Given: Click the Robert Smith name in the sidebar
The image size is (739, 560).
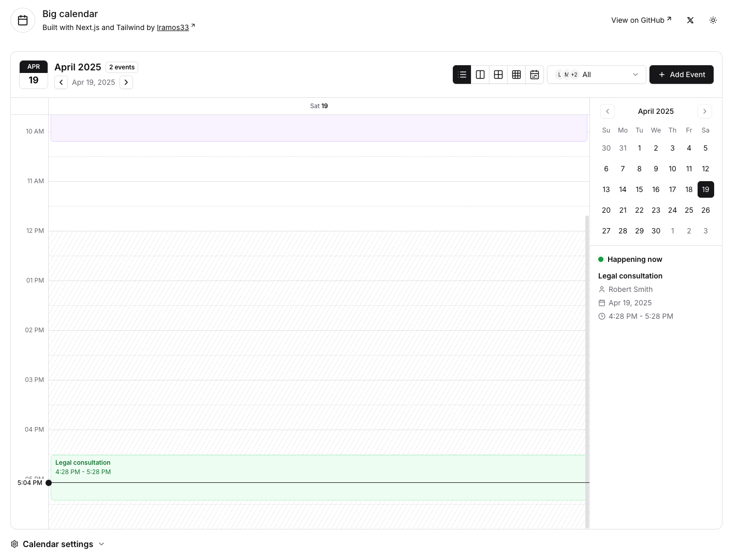Looking at the screenshot, I should coord(630,289).
